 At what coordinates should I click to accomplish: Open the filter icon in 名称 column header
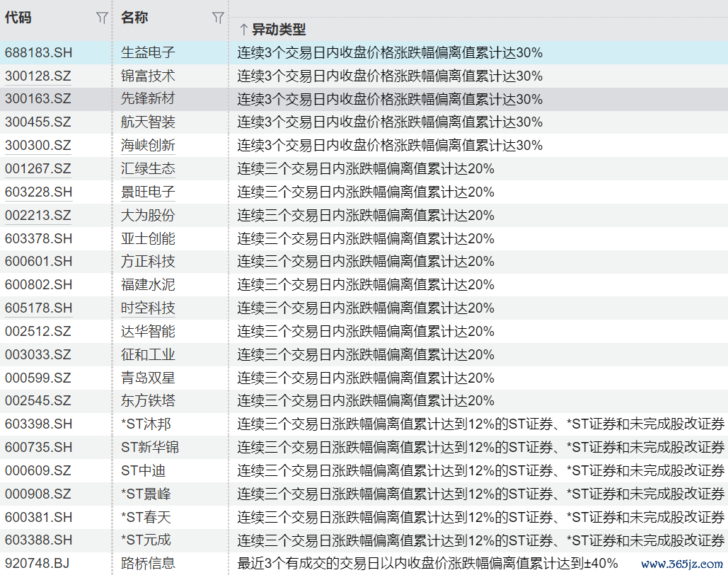(x=218, y=18)
